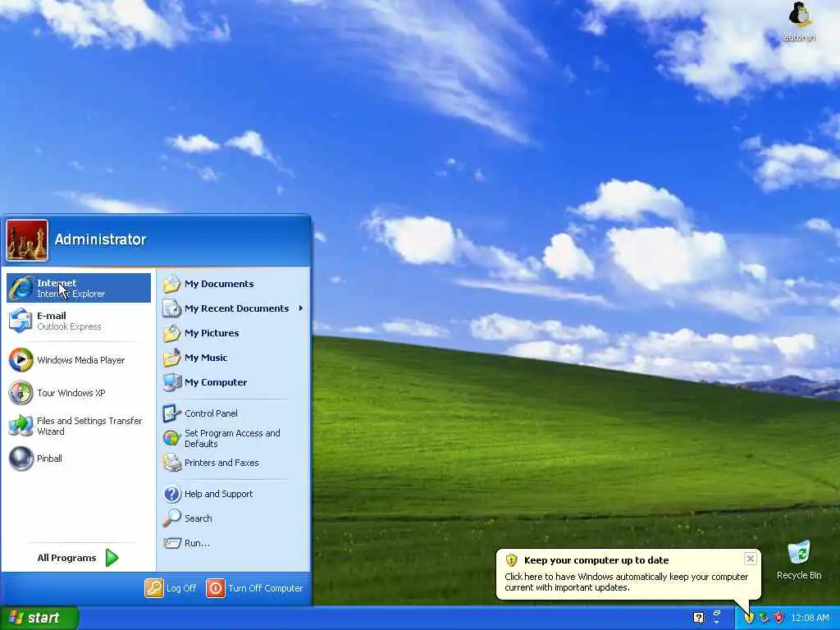Click the Run... icon
This screenshot has width=840, height=630.
click(172, 543)
